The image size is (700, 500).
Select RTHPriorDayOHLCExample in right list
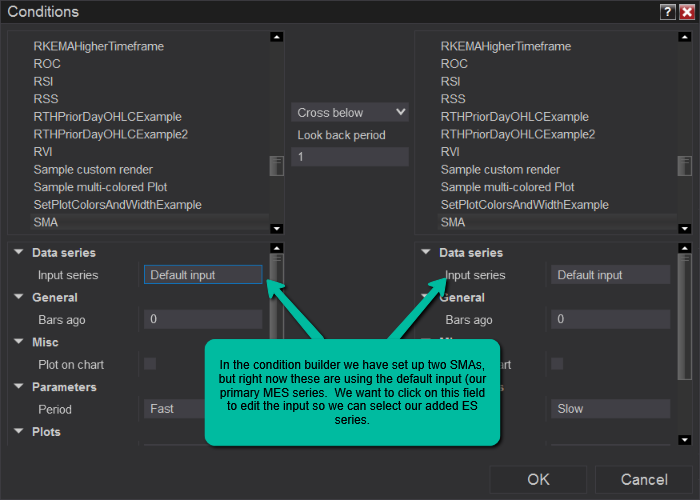tap(515, 117)
